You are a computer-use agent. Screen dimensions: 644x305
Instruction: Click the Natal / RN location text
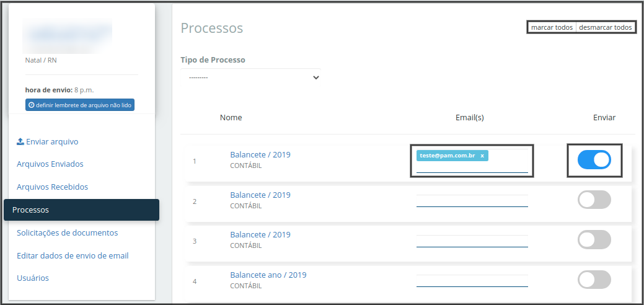pos(41,60)
